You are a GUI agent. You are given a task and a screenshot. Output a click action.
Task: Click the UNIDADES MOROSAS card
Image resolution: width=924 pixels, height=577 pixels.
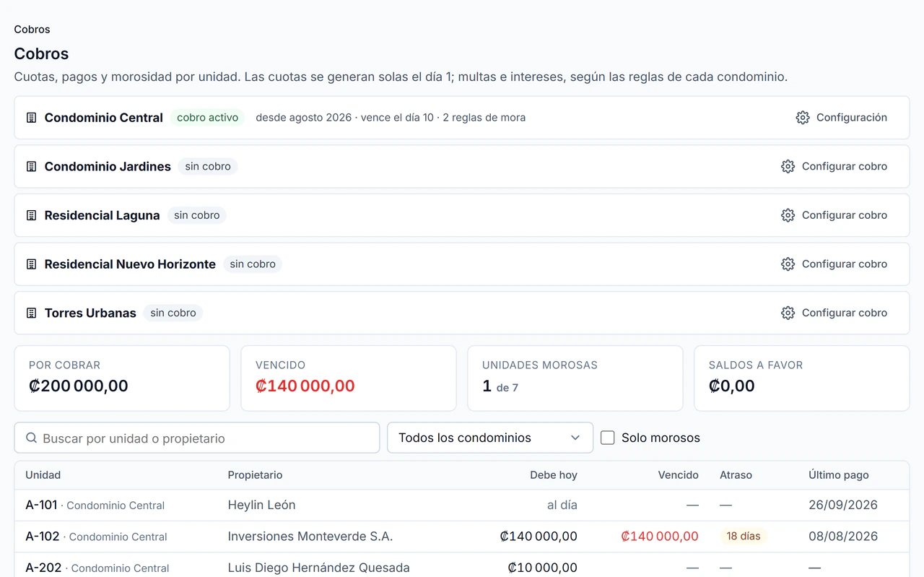[x=575, y=378]
